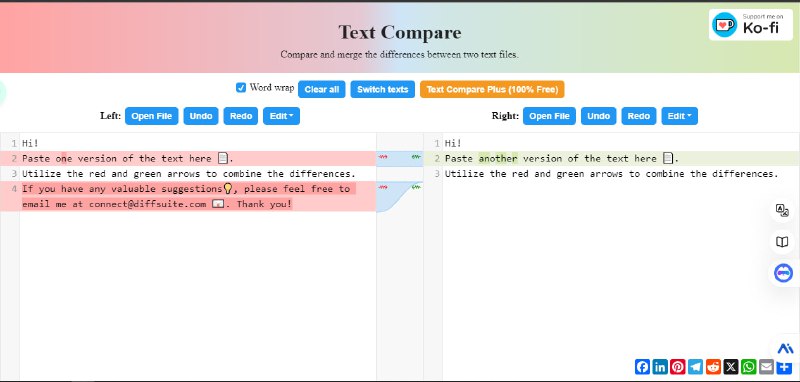
Task: Toggle the Word wrap checkbox
Action: [241, 88]
